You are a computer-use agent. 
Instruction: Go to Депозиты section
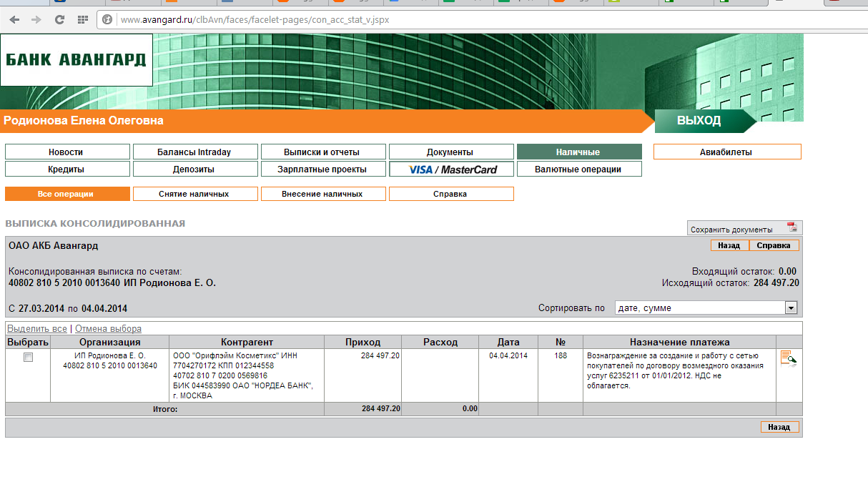tap(195, 169)
